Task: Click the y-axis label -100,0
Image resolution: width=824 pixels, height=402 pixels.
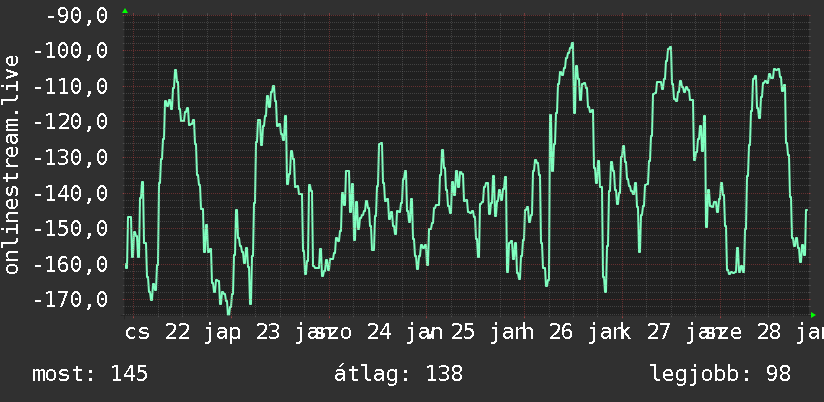Action: (x=70, y=51)
